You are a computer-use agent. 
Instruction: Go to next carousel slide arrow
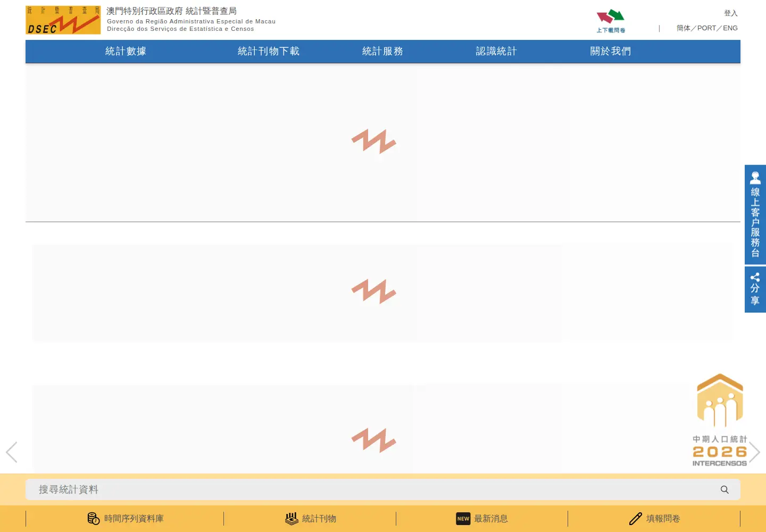[x=754, y=452]
